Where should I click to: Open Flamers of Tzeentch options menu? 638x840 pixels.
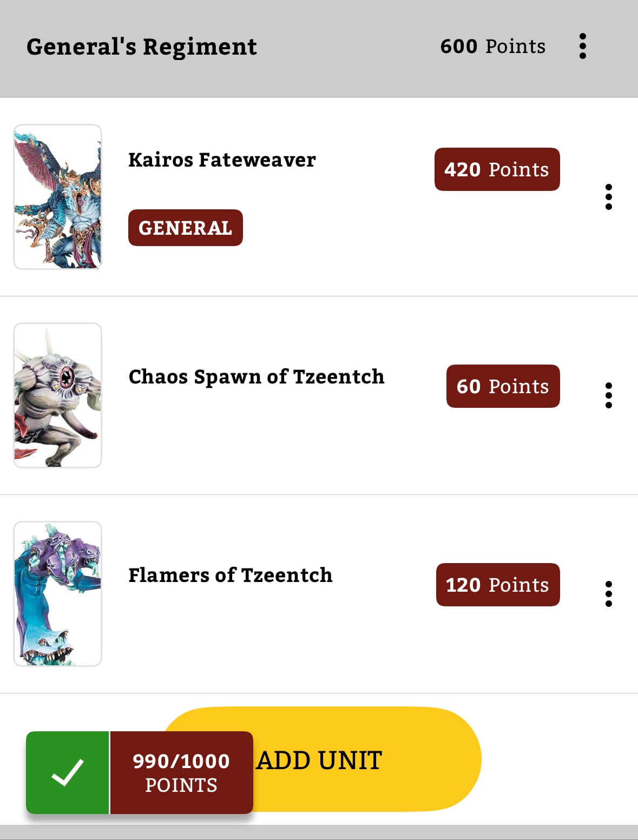coord(608,594)
